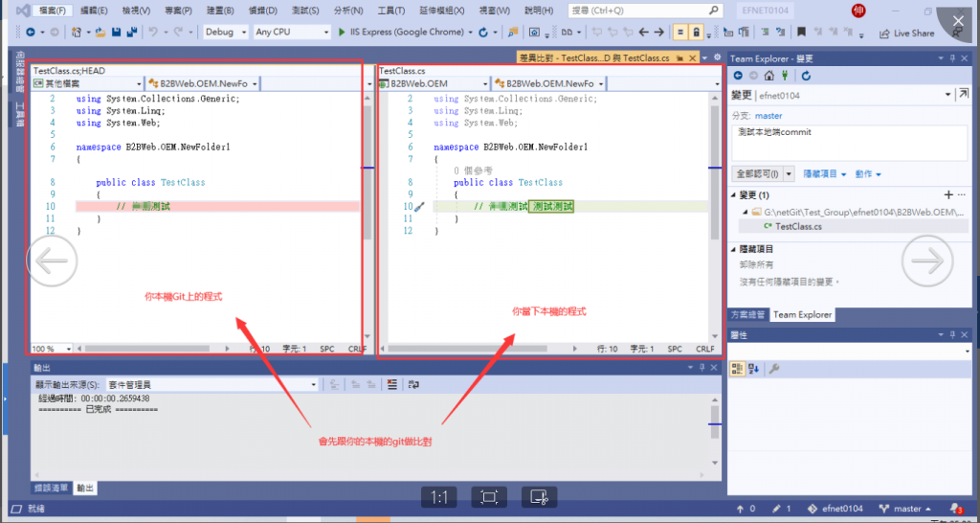Click the commit message text box
The image size is (980, 523).
[851, 143]
